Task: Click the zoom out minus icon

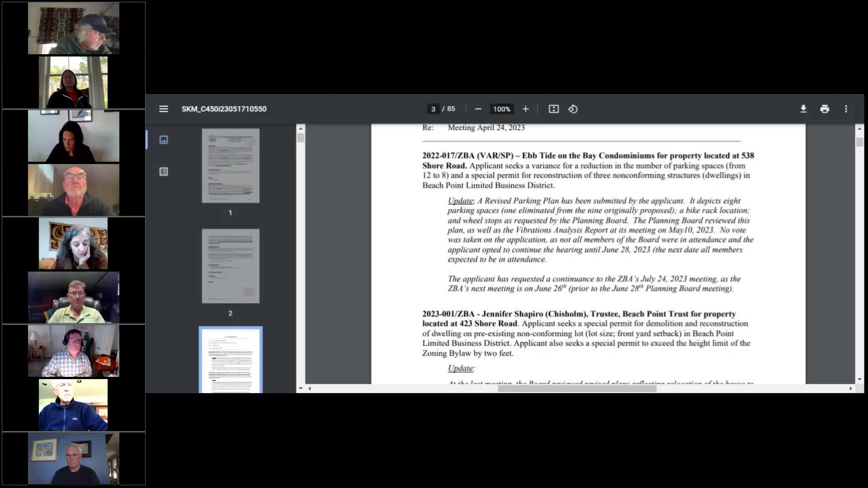Action: [478, 109]
